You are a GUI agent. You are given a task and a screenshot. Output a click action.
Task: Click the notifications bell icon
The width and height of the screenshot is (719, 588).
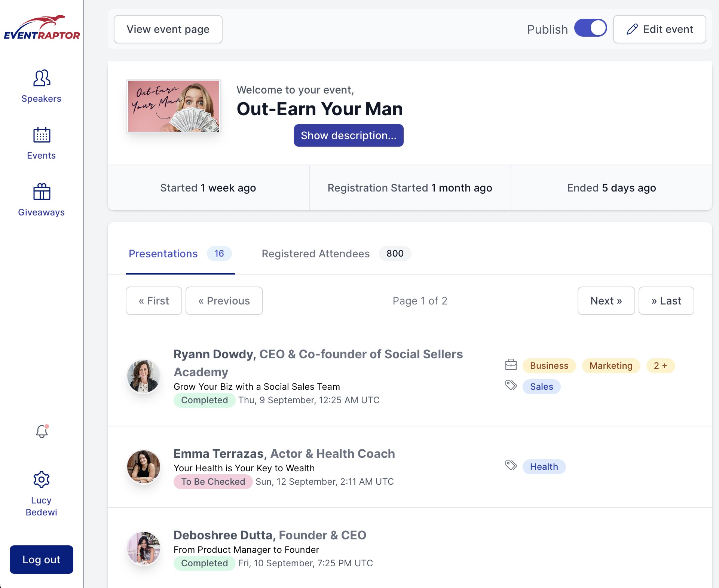coord(42,431)
